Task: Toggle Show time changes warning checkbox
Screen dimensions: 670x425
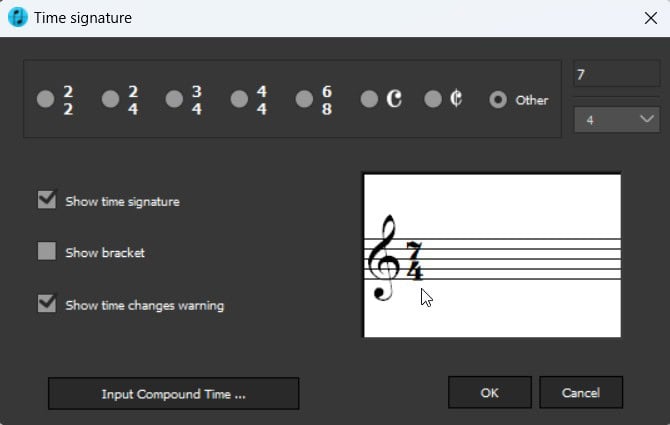Action: (47, 304)
